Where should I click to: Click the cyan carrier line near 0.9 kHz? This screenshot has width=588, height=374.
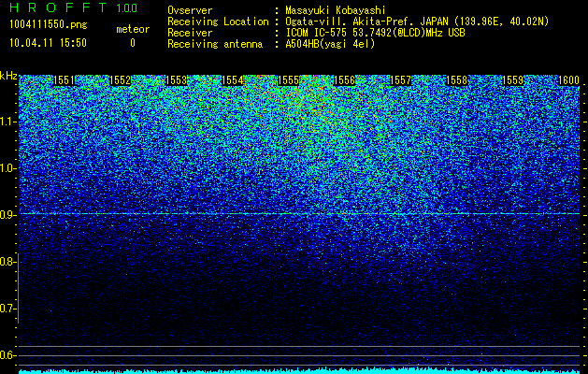pos(299,213)
